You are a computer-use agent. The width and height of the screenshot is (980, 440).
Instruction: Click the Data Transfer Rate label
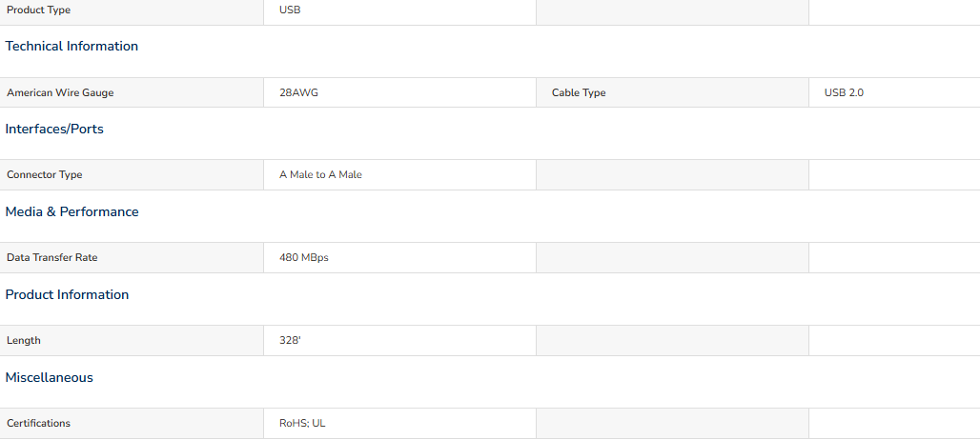click(x=51, y=258)
